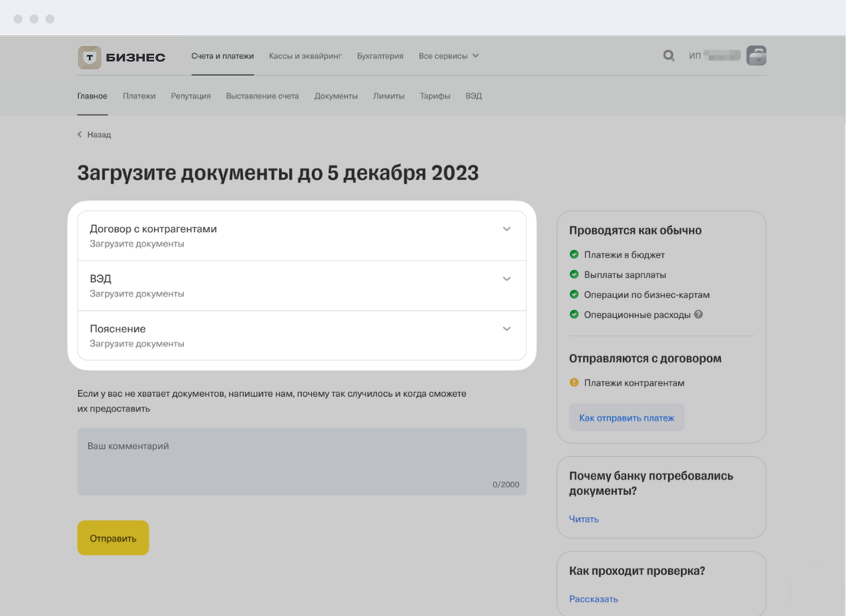Open the Бухгалтерия menu item
This screenshot has height=616, width=846.
click(379, 56)
